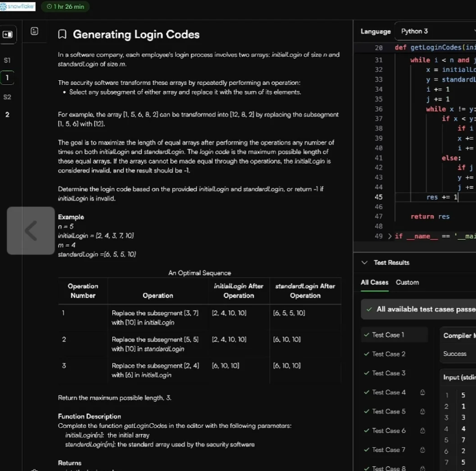The height and width of the screenshot is (471, 476).
Task: Click line number 31 in editor gutter
Action: coord(378,60)
